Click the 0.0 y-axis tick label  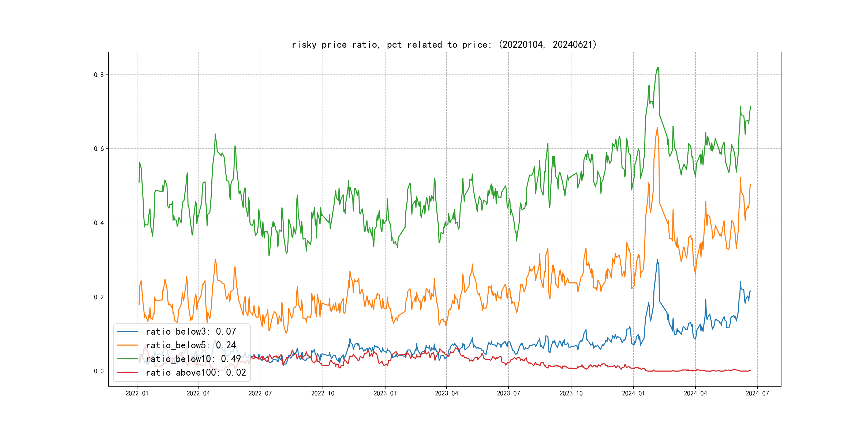(99, 371)
